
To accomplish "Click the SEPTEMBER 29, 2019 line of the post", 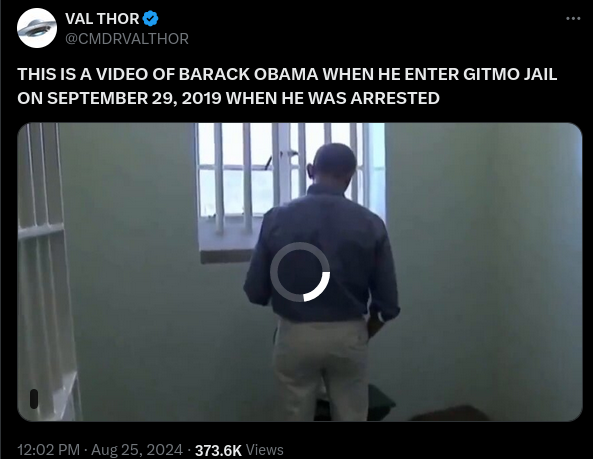I will (134, 98).
